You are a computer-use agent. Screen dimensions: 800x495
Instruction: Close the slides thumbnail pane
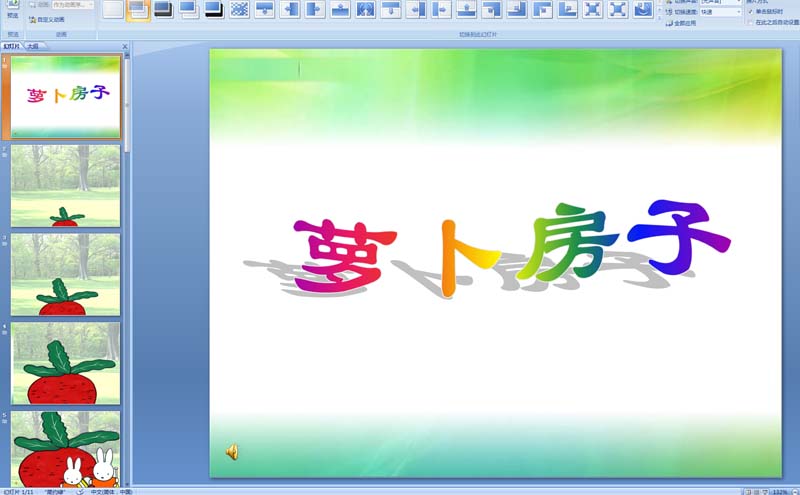[x=125, y=46]
